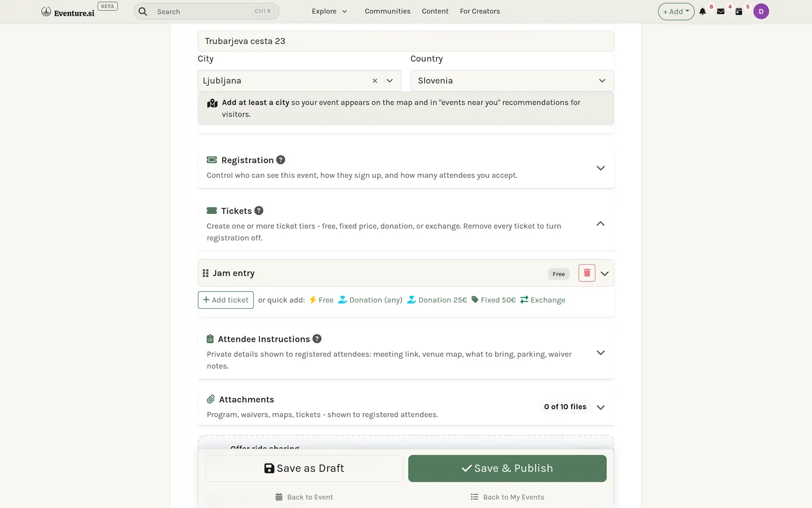Collapse the Tickets section
Image resolution: width=812 pixels, height=508 pixels.
[601, 224]
